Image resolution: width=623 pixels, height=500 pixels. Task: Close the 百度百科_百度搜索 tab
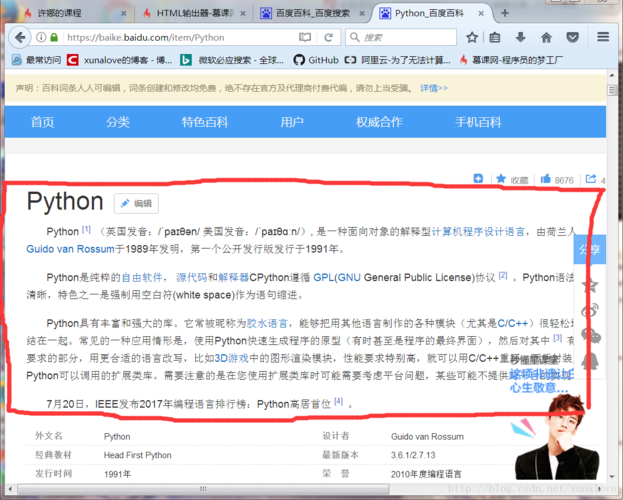[362, 14]
